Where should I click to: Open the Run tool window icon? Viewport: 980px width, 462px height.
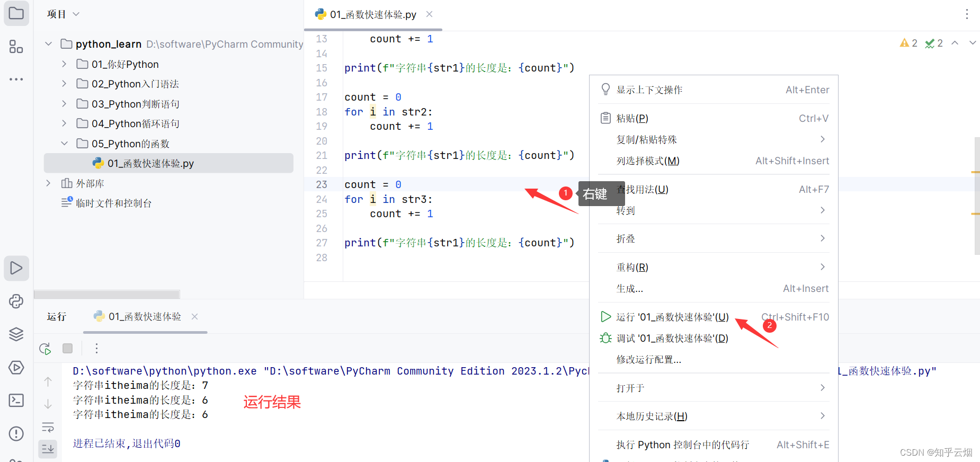click(16, 268)
